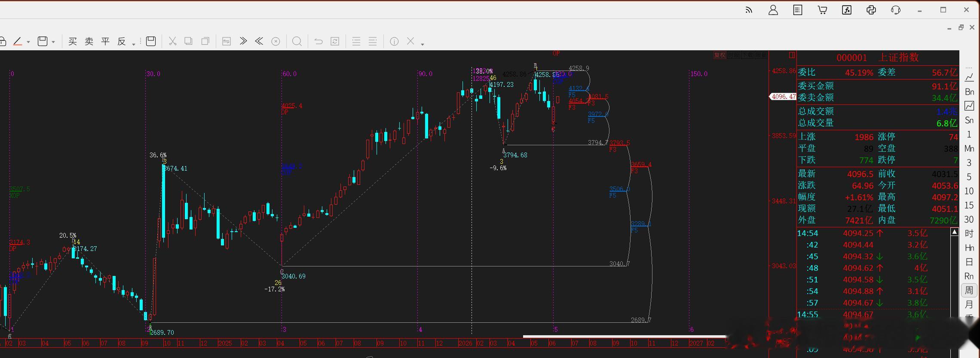Select the Hn period tab
Image resolution: width=980 pixels, height=358 pixels.
[969, 248]
